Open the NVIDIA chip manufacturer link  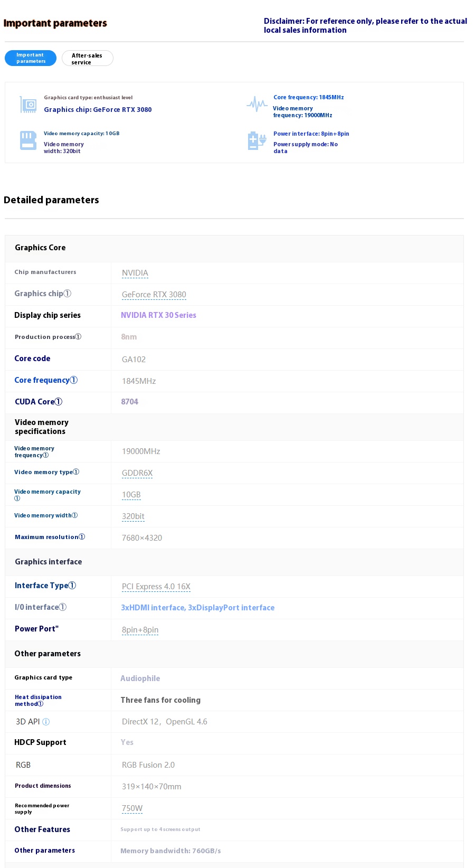tap(135, 273)
